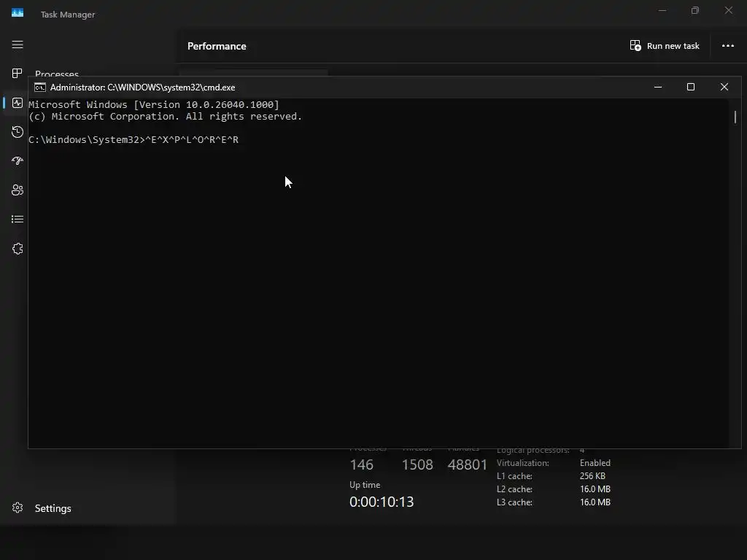Click the cmd.exe title bar icon
Screen dimensions: 747x560
coord(40,87)
